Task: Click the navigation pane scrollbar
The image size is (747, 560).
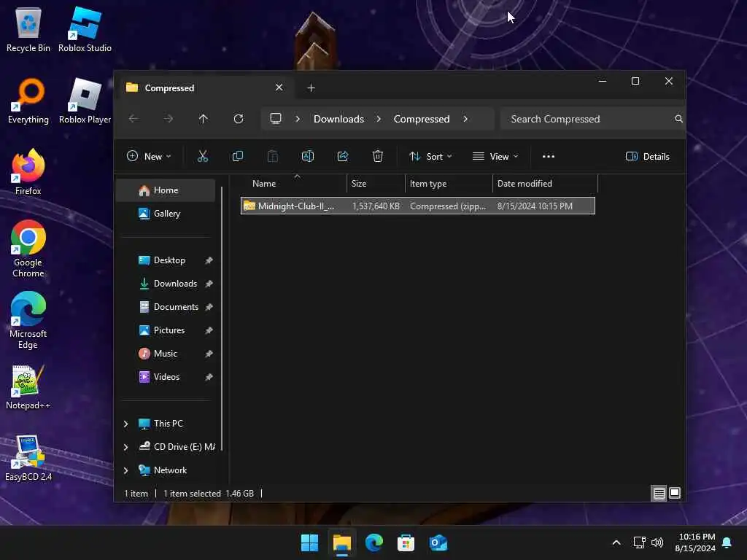Action: coord(222,318)
